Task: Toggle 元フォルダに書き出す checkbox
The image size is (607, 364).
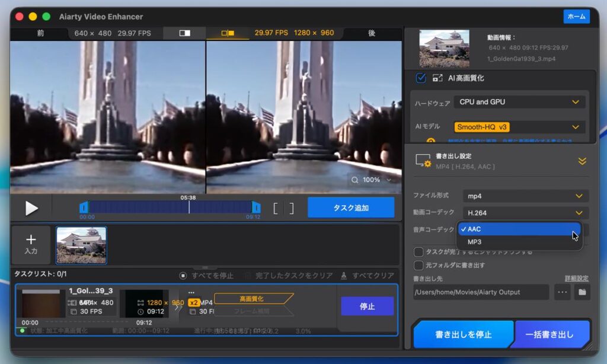Action: point(418,265)
